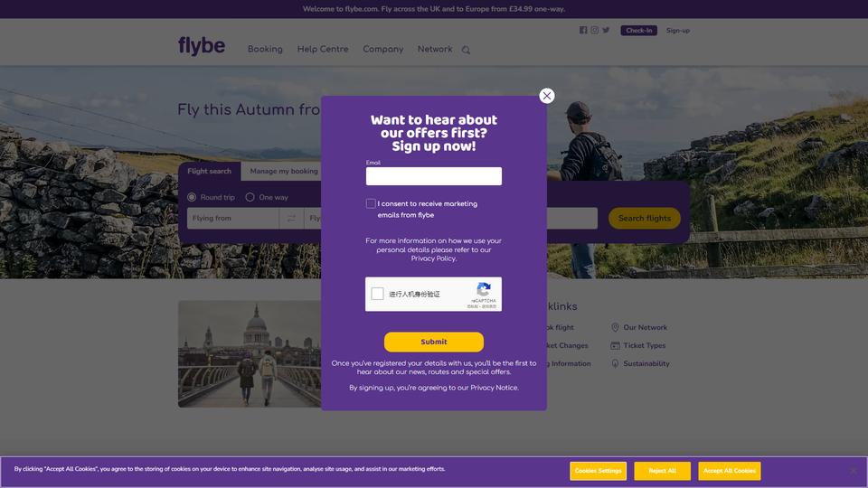The image size is (868, 488).
Task: Click the search magnifier icon in navigation
Action: tap(467, 50)
